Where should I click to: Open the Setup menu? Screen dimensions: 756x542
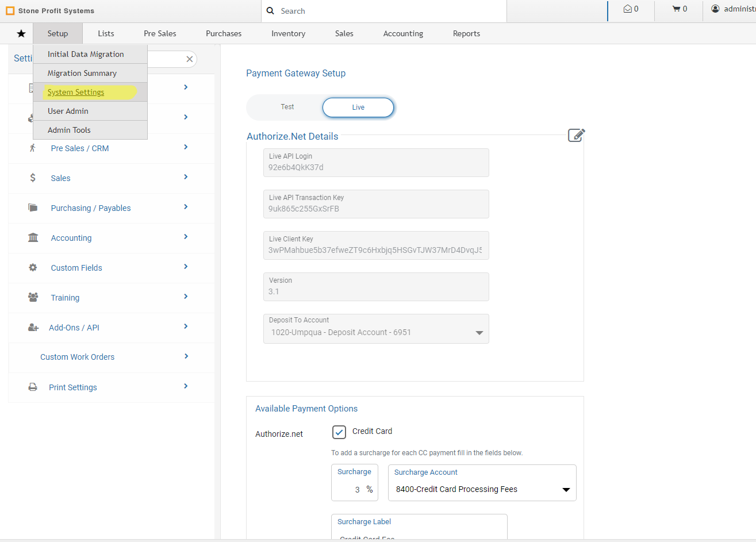coord(57,33)
